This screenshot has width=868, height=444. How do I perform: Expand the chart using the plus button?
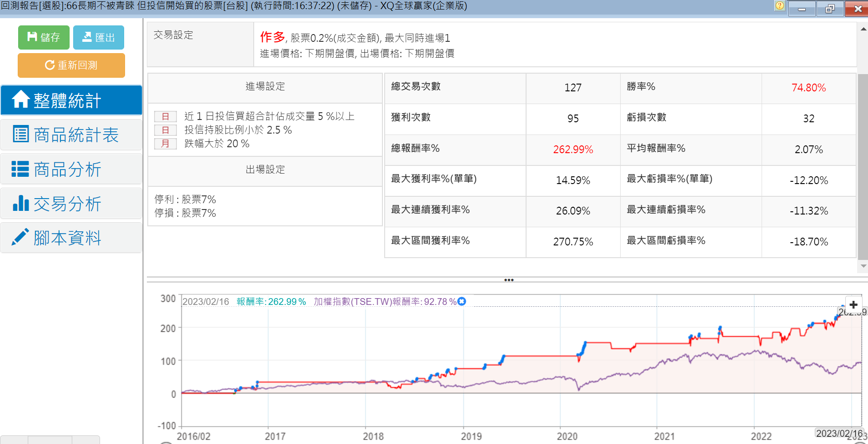(853, 304)
